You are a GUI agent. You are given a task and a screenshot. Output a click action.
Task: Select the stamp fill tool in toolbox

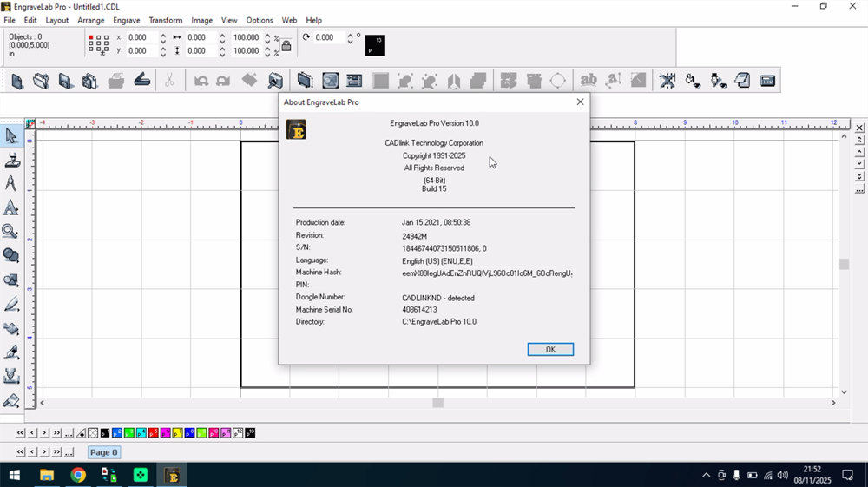[11, 328]
